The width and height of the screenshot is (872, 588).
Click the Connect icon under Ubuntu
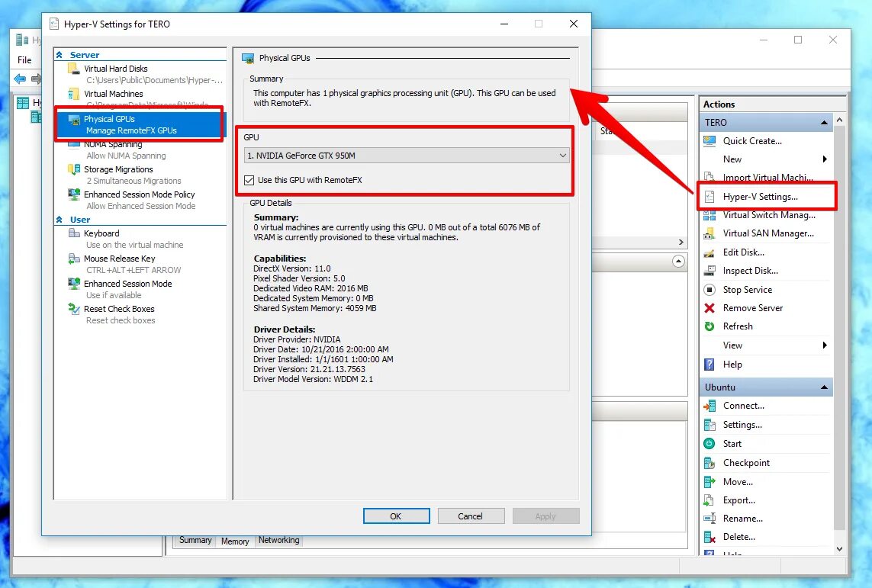click(710, 406)
